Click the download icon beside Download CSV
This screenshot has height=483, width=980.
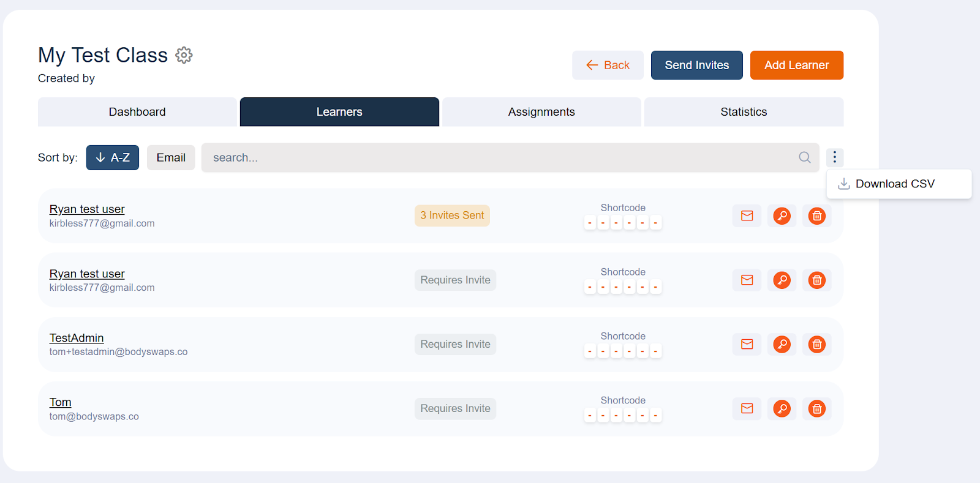click(x=843, y=184)
